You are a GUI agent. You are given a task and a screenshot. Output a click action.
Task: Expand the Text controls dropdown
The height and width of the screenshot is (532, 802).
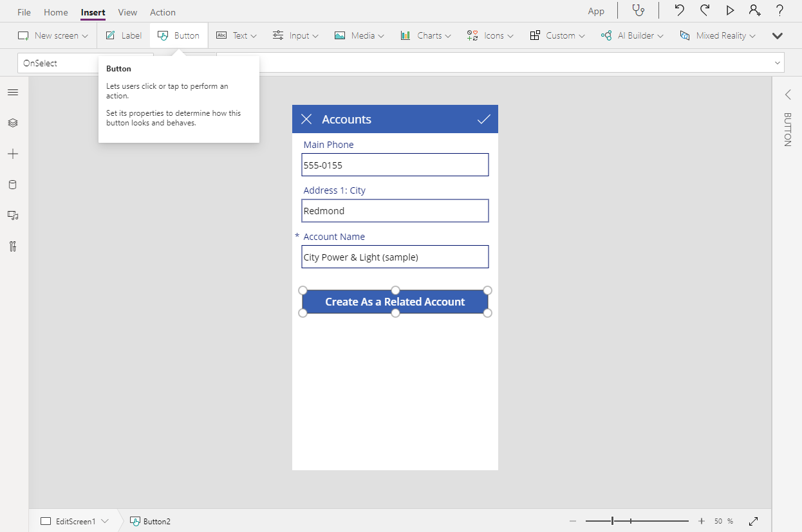[236, 35]
